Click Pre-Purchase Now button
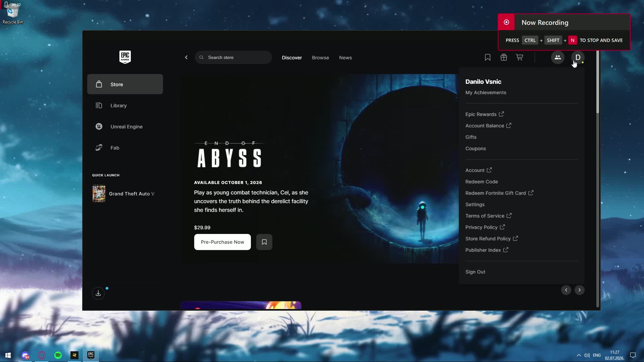 (x=222, y=242)
